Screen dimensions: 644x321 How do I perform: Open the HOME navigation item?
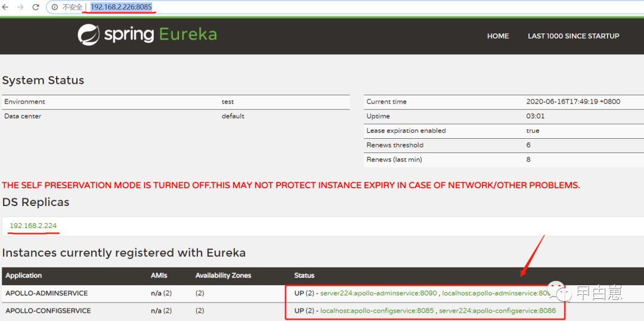click(498, 36)
